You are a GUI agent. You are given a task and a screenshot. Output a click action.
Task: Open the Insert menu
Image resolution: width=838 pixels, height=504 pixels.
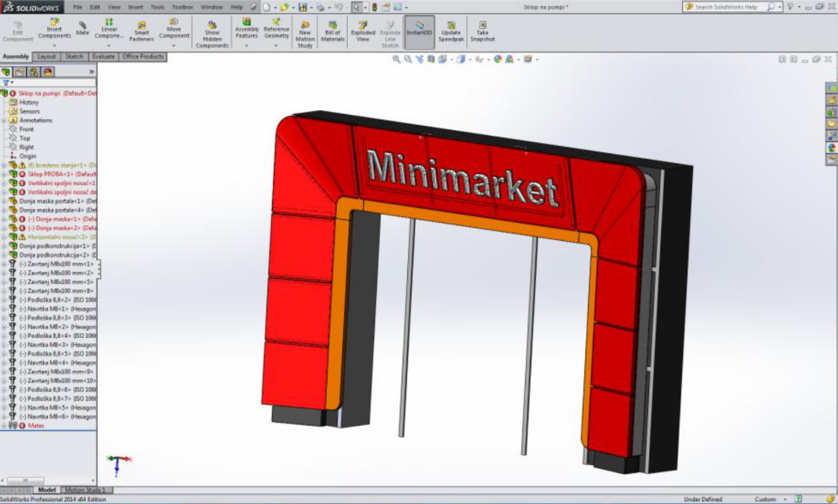[x=136, y=7]
